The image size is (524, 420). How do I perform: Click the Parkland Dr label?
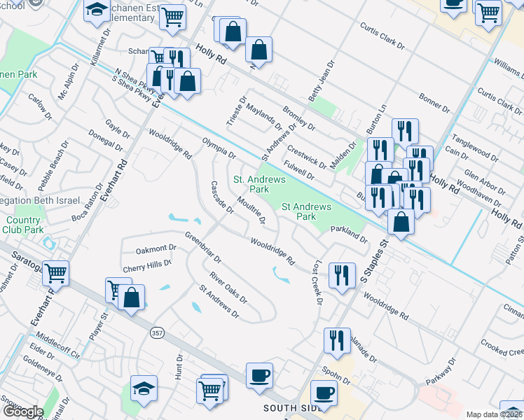[x=349, y=234]
